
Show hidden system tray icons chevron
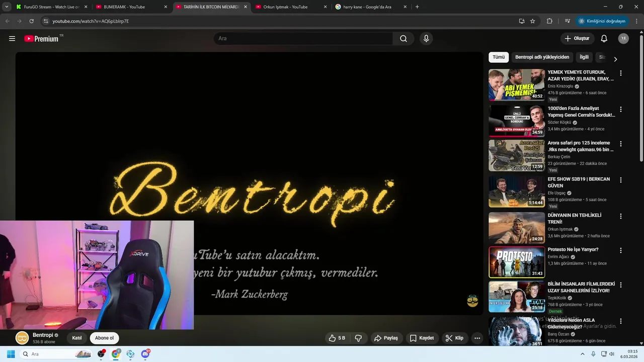point(583,354)
